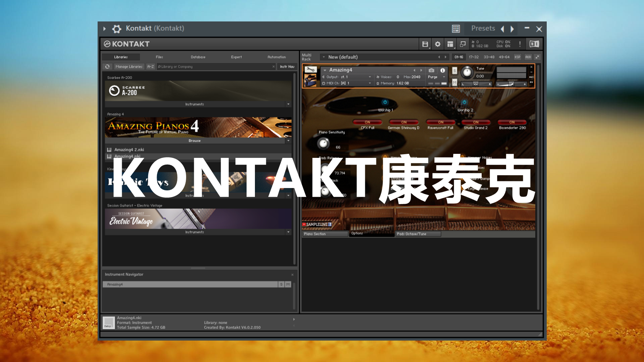Viewport: 644px width, 362px height.
Task: Toggle CFX Full ON switch
Action: point(367,122)
